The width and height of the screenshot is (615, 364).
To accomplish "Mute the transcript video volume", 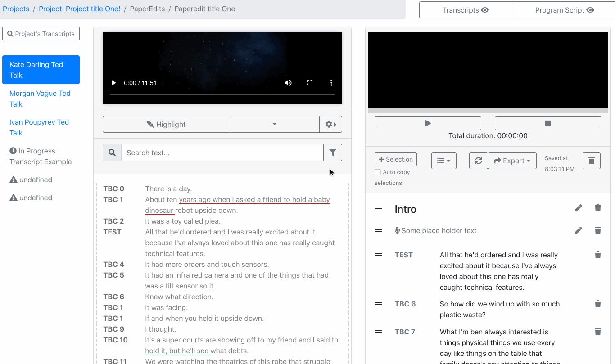I will 288,83.
